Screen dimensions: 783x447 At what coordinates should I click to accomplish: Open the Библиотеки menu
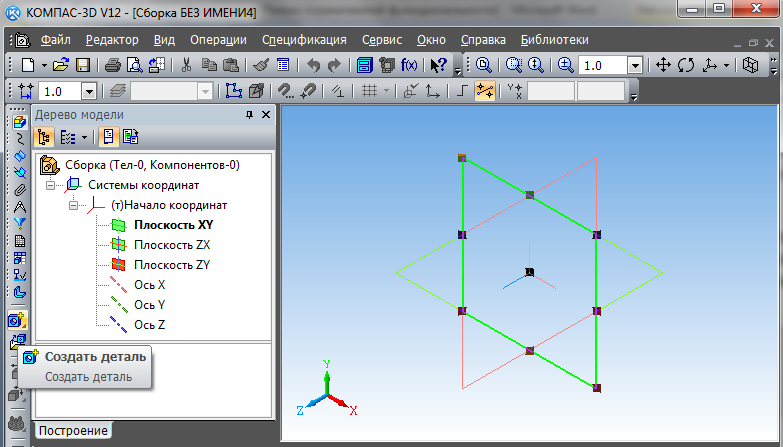pos(555,40)
